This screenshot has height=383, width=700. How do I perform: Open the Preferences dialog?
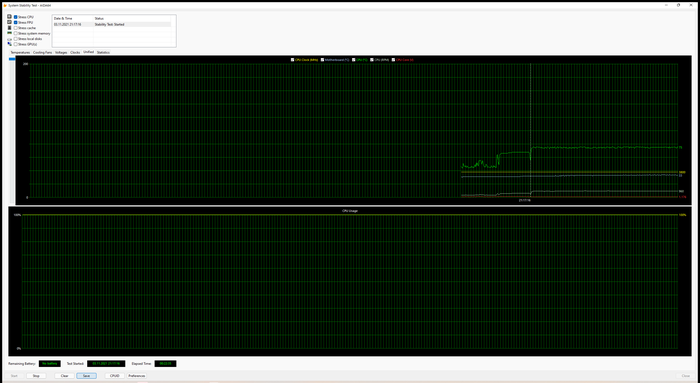[137, 376]
